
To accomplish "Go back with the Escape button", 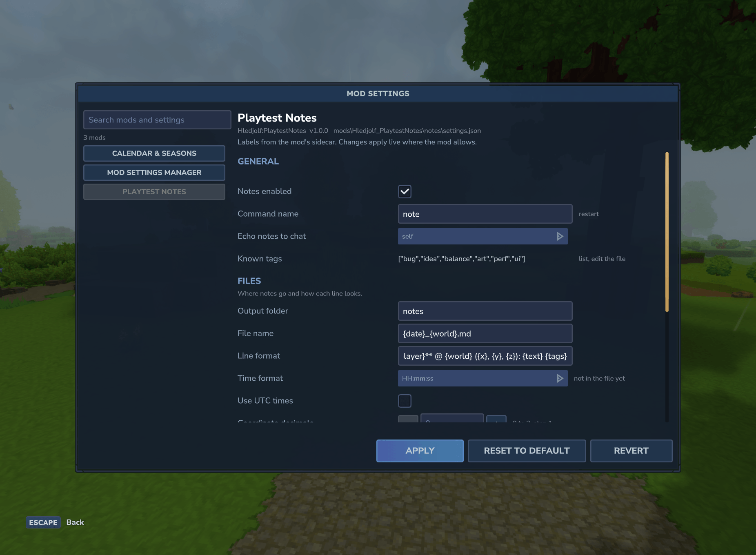I will click(x=43, y=522).
